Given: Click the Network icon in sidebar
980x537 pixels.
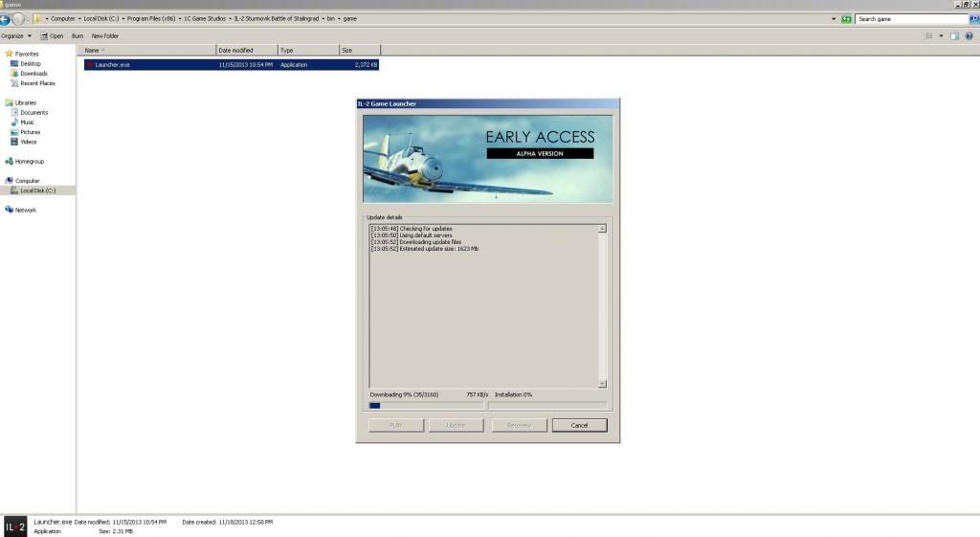Looking at the screenshot, I should tap(9, 210).
